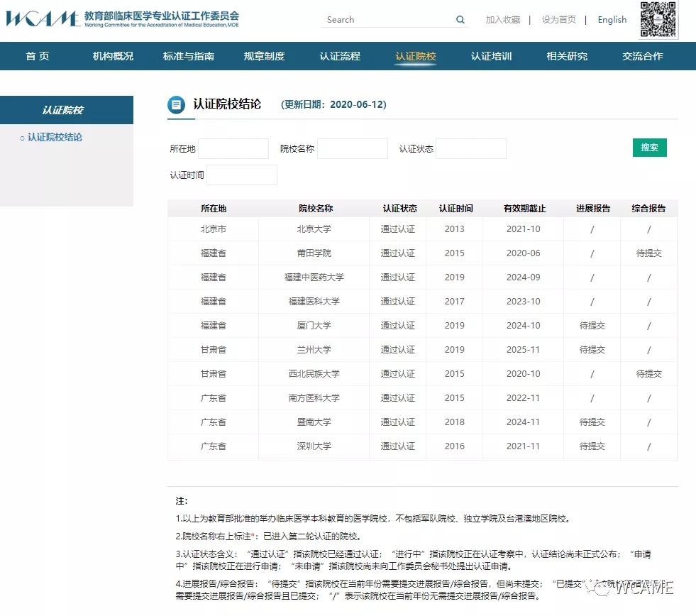Click the 福建医科大学 table cell
The width and height of the screenshot is (696, 616).
[314, 302]
